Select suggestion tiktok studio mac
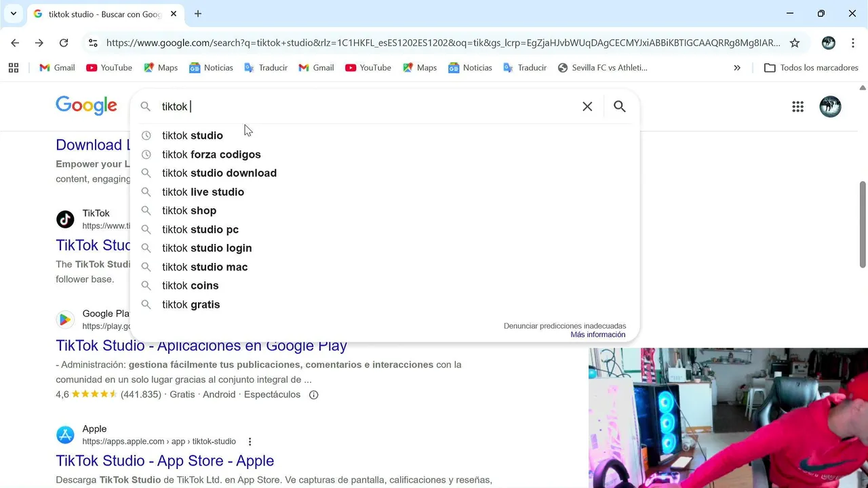Screen dimensions: 868x488 (x=384, y=267)
